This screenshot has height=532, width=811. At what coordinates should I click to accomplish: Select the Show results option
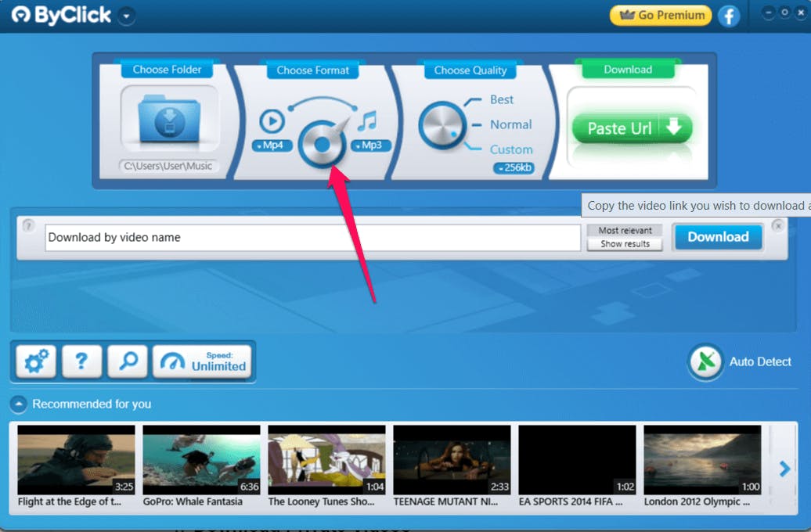coord(625,244)
